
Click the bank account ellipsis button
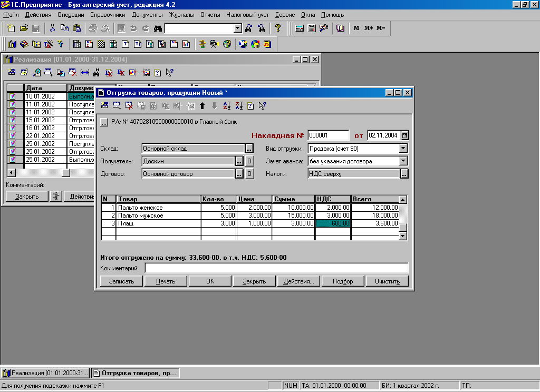tap(104, 122)
